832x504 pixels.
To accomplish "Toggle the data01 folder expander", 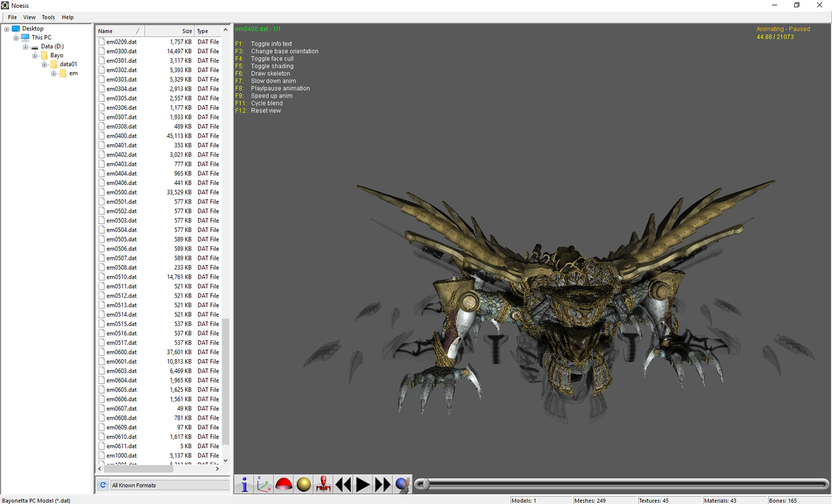I will (45, 64).
